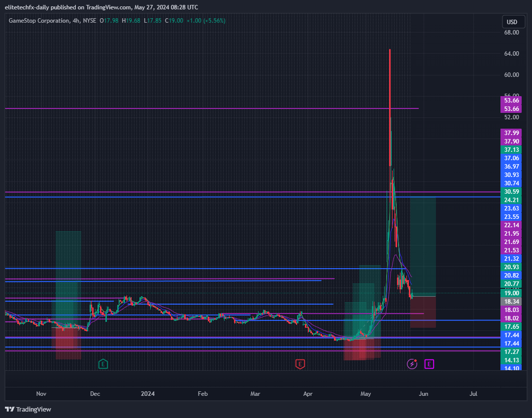The image size is (532, 418).
Task: Click the close value C19.00 in header
Action: 174,21
